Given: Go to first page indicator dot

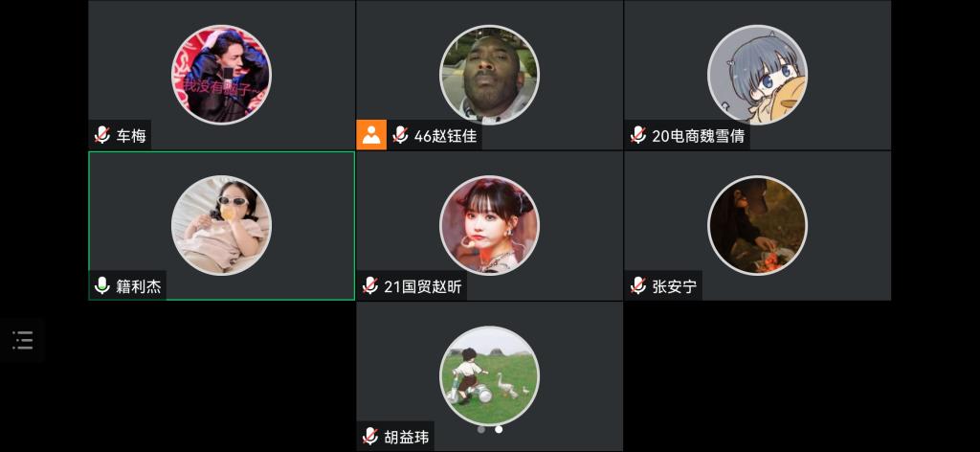Looking at the screenshot, I should 481,429.
